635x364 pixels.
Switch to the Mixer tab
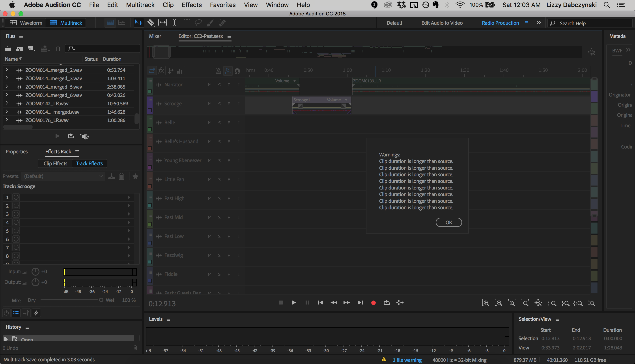tap(155, 36)
